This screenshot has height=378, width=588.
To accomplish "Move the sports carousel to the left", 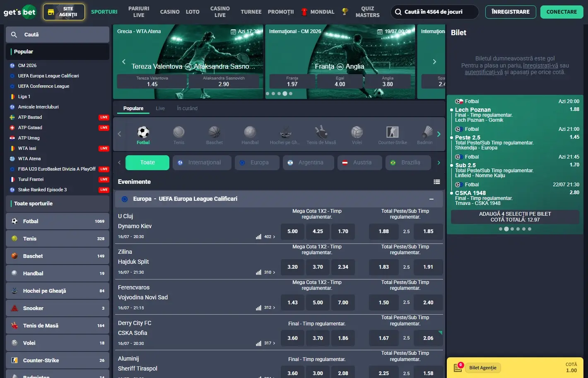I will [x=119, y=134].
